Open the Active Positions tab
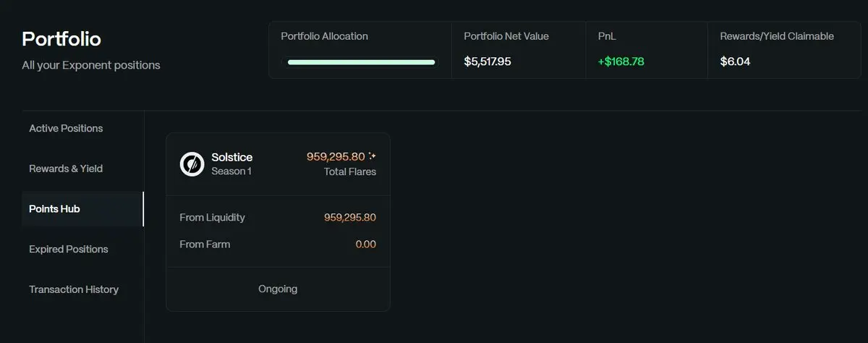The image size is (868, 343). [x=66, y=128]
